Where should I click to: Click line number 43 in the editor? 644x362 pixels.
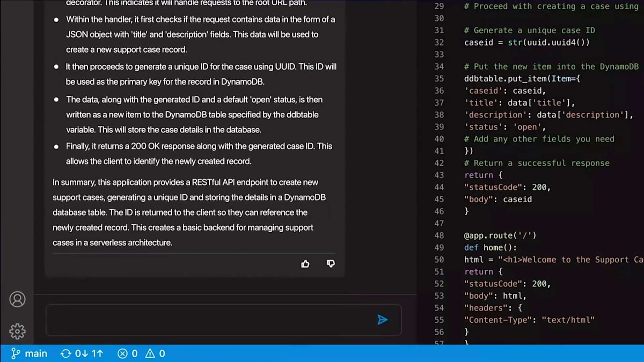[439, 175]
